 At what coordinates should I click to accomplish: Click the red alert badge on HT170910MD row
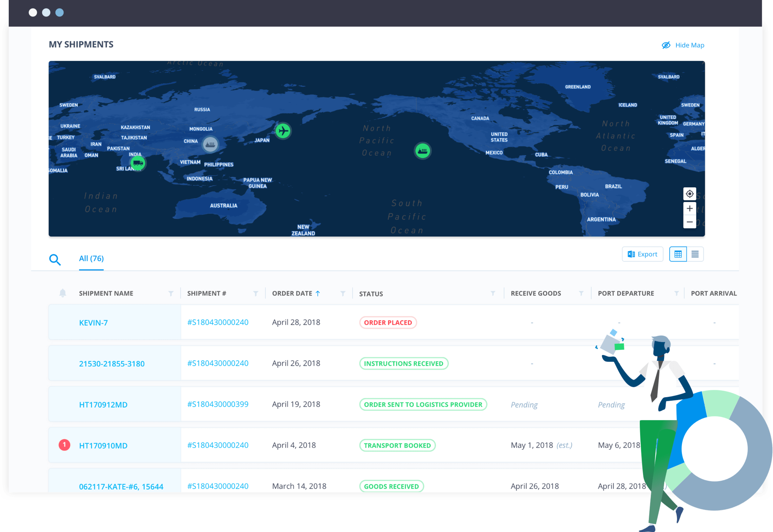point(64,444)
